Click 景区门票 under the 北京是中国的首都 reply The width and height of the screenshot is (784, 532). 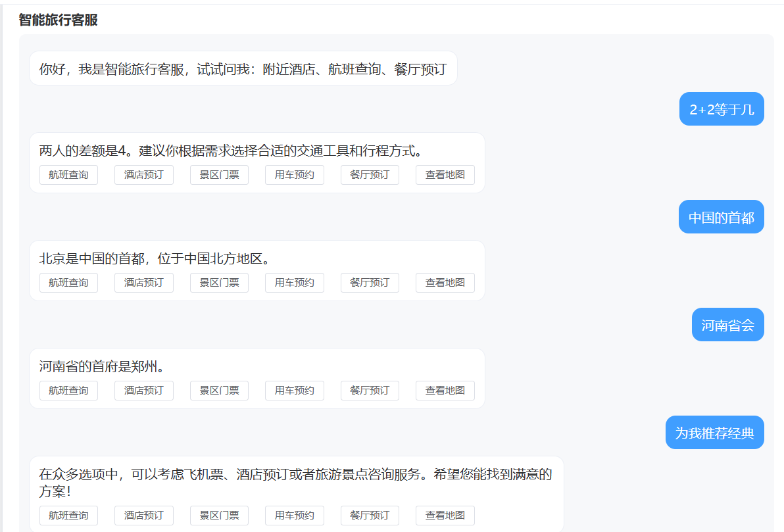[219, 283]
